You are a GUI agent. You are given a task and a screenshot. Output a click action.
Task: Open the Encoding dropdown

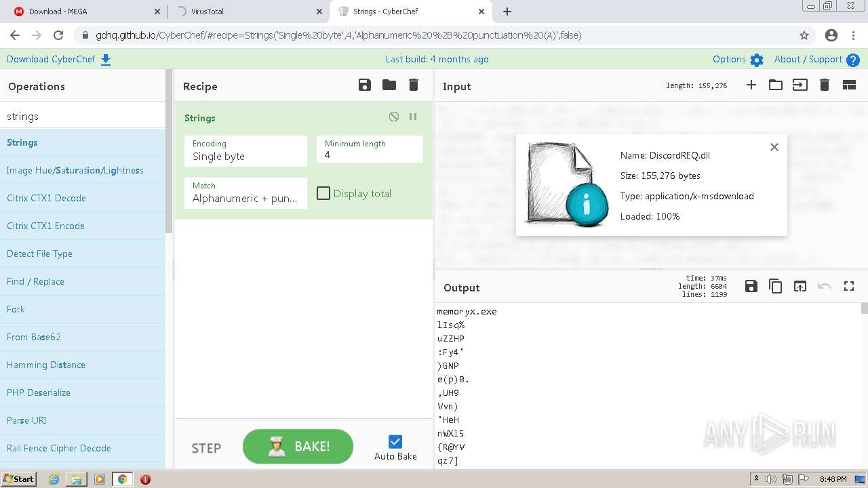(245, 150)
